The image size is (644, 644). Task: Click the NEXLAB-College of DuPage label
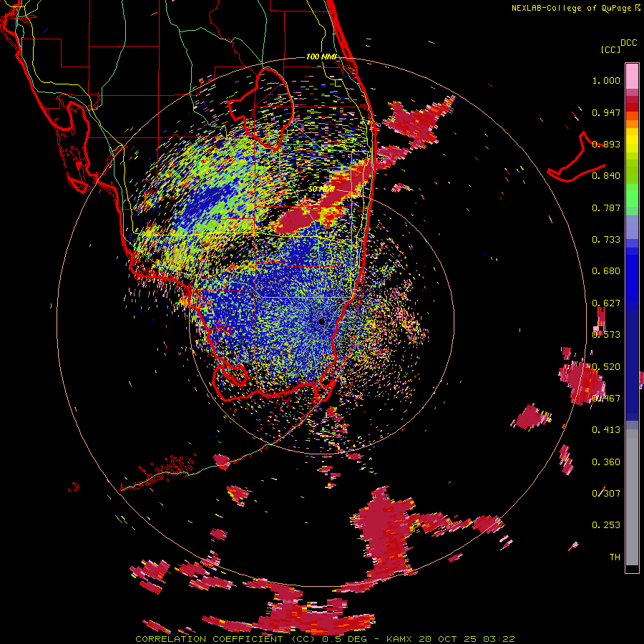(x=572, y=8)
